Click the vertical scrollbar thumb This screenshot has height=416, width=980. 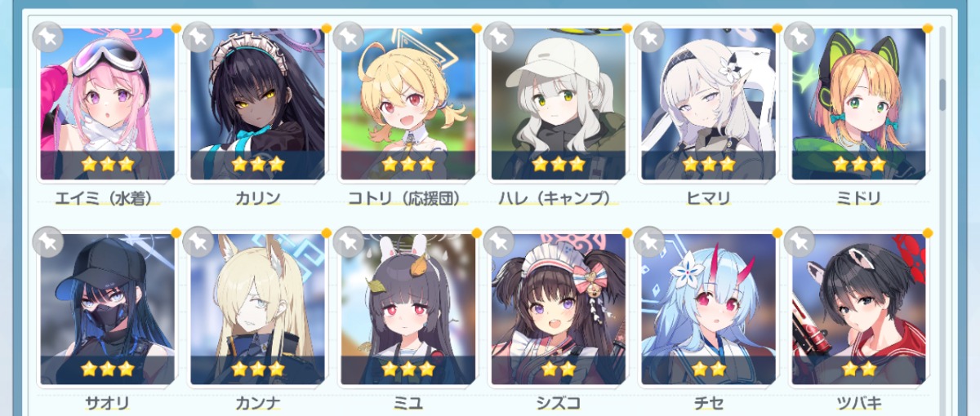[x=943, y=95]
